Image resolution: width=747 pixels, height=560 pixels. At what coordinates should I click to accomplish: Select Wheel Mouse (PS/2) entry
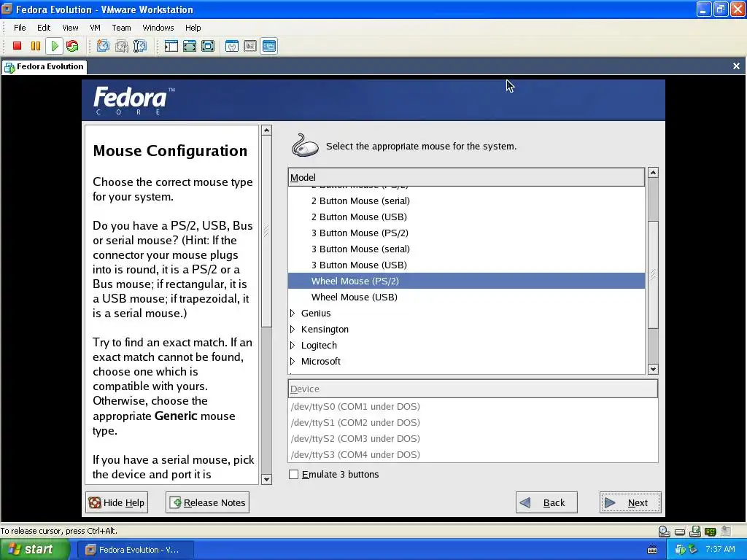(466, 281)
